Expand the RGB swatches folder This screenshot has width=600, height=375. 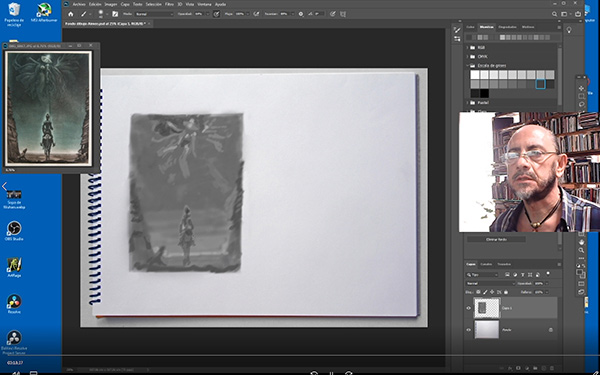click(467, 47)
